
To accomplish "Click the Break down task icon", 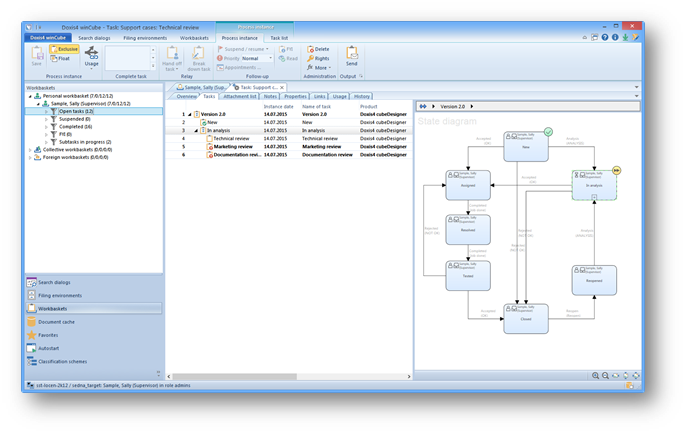I will [198, 56].
